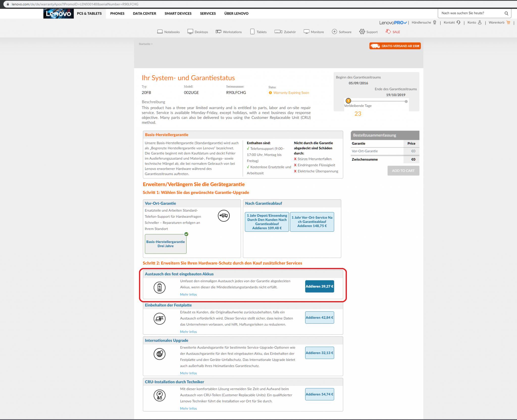Screen dimensions: 517x420
Task: Select 1 Jahr Depot/Einsendung option 109,48 €
Action: click(x=267, y=222)
